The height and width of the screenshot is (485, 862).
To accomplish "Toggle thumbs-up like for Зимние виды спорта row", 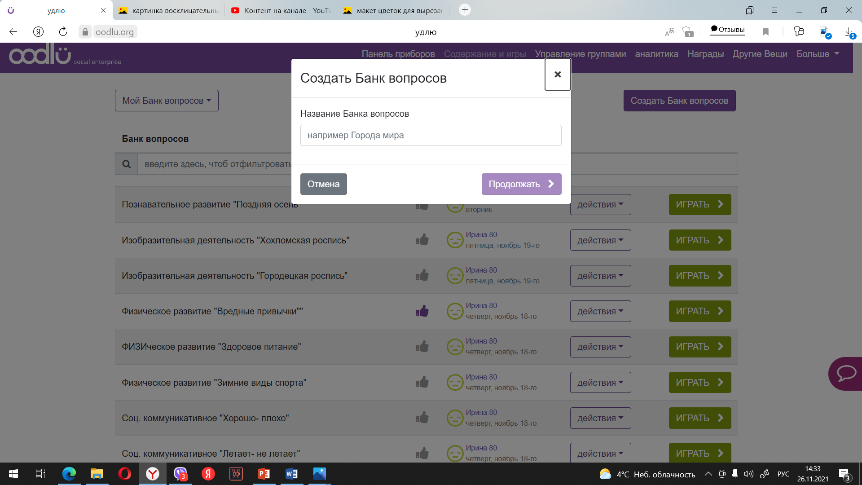I will tap(422, 382).
